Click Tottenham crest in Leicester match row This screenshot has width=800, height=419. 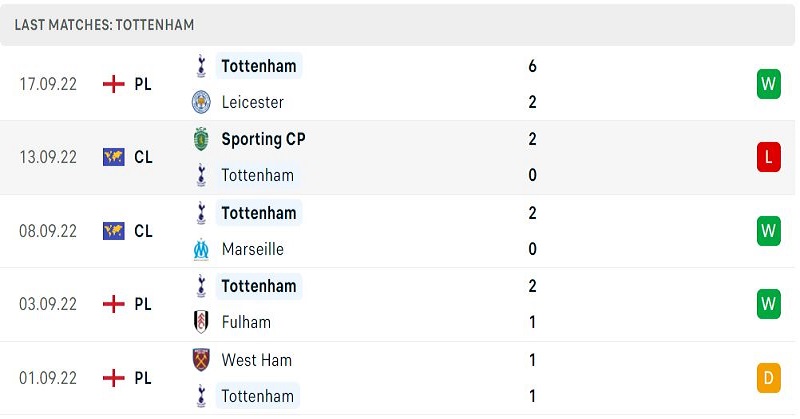[201, 66]
